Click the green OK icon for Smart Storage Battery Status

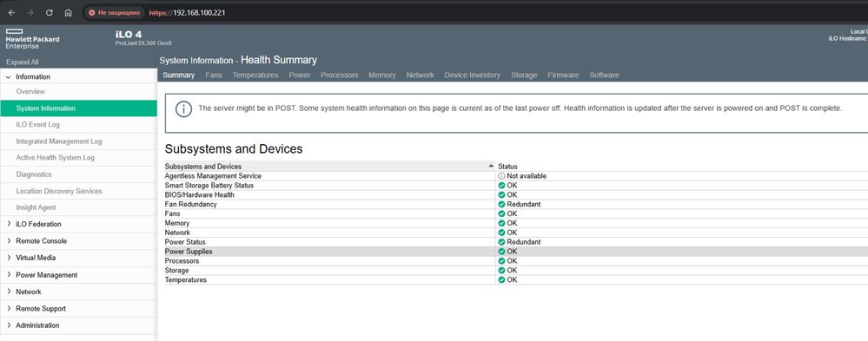click(x=501, y=186)
